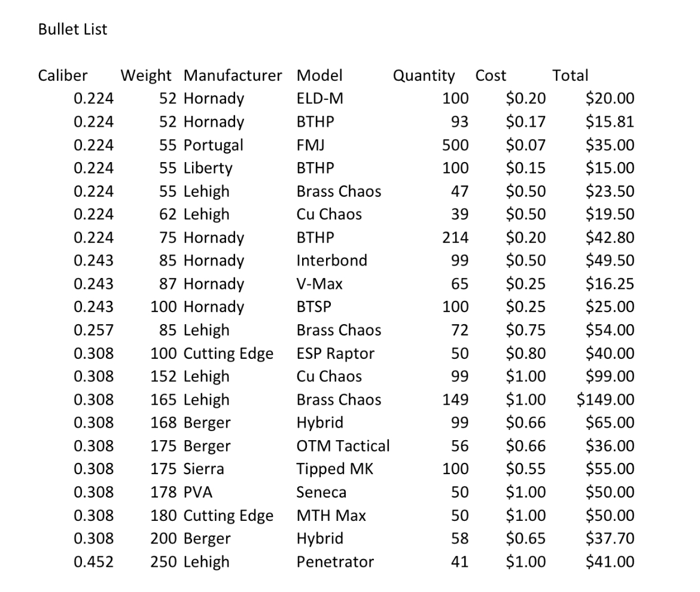This screenshot has height=592, width=700.
Task: Click the Cost column header
Action: pos(491,75)
